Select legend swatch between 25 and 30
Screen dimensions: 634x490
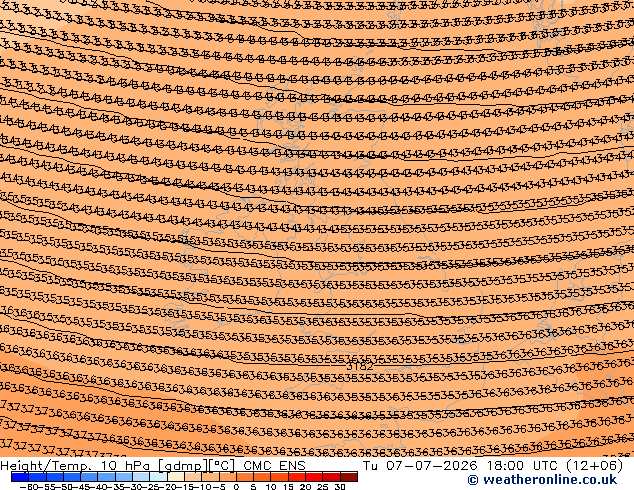(x=332, y=477)
